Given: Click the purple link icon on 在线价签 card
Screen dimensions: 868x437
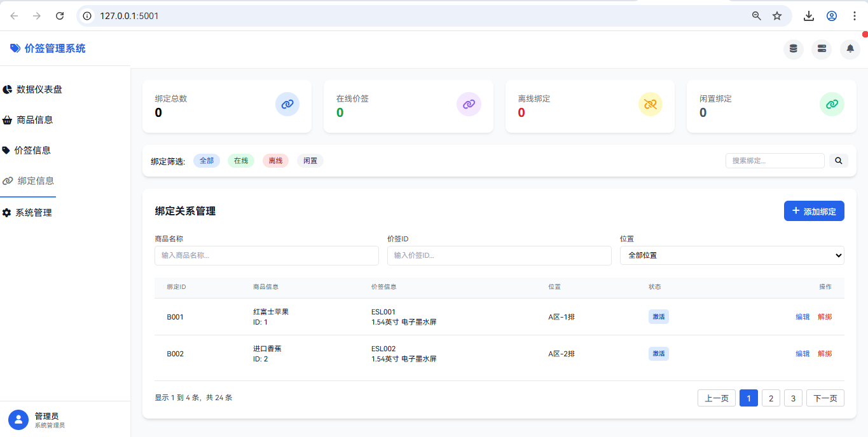Looking at the screenshot, I should (x=469, y=104).
